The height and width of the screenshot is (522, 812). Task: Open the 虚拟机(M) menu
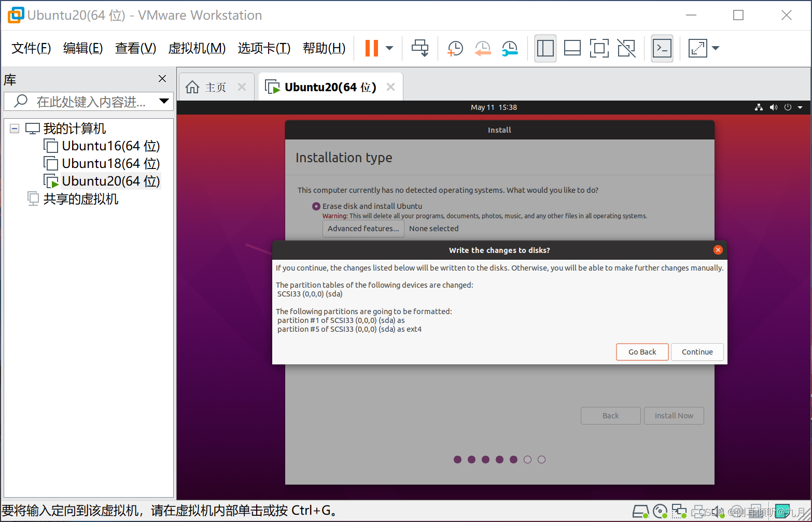pyautogui.click(x=197, y=48)
